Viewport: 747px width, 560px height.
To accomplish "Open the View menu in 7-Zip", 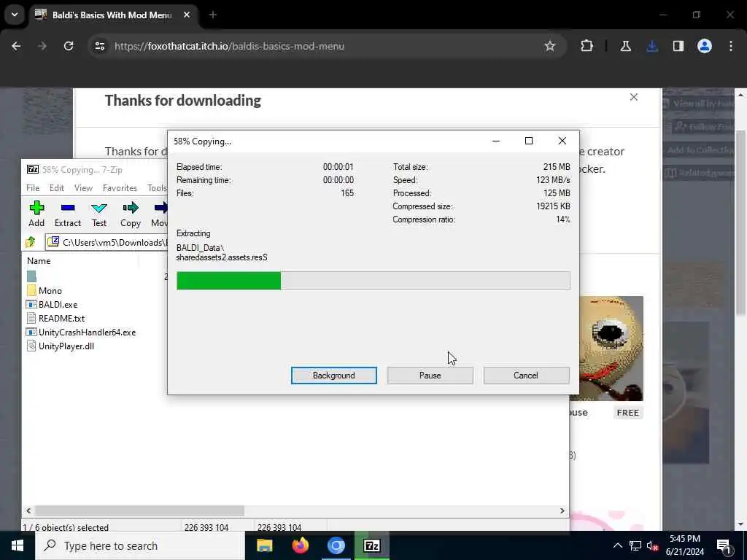I will pos(83,188).
